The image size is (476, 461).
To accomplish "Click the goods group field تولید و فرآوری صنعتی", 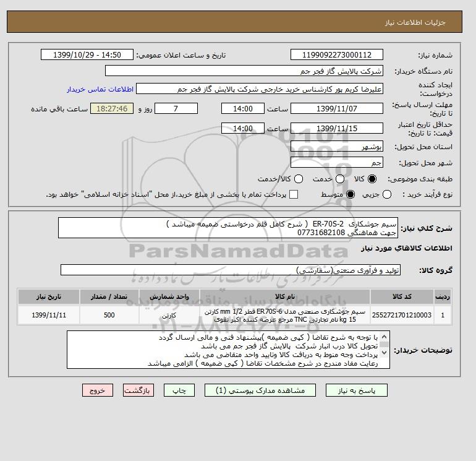I will coord(231,270).
